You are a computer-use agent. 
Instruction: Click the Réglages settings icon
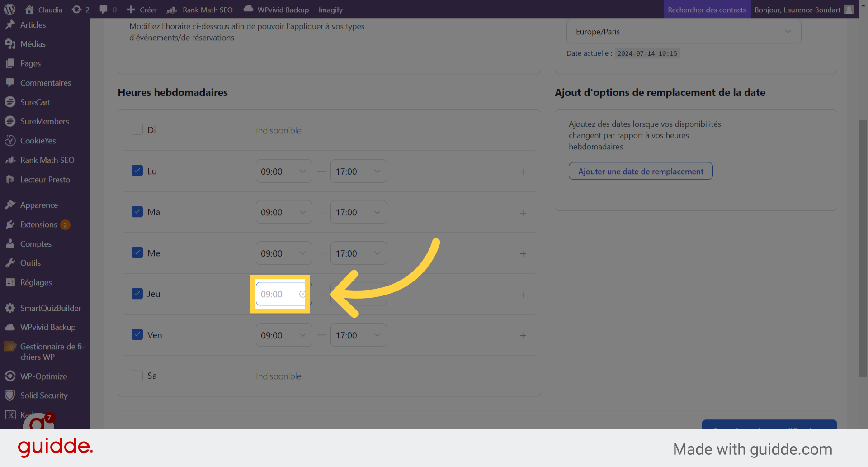10,282
